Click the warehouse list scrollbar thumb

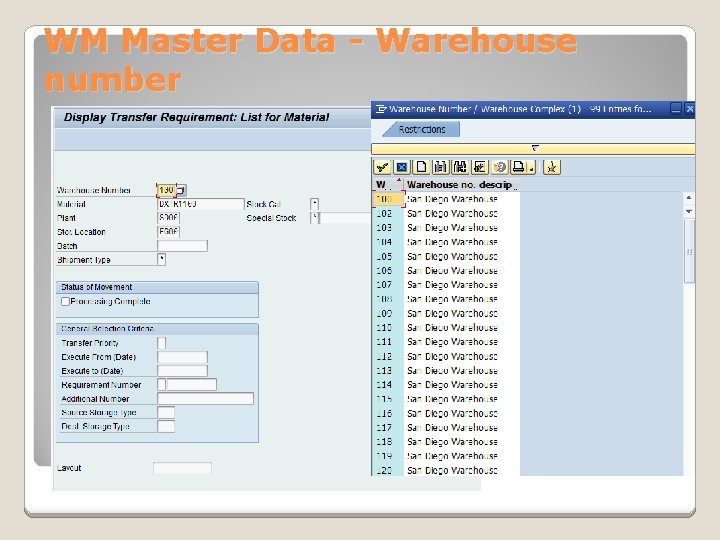click(x=689, y=252)
